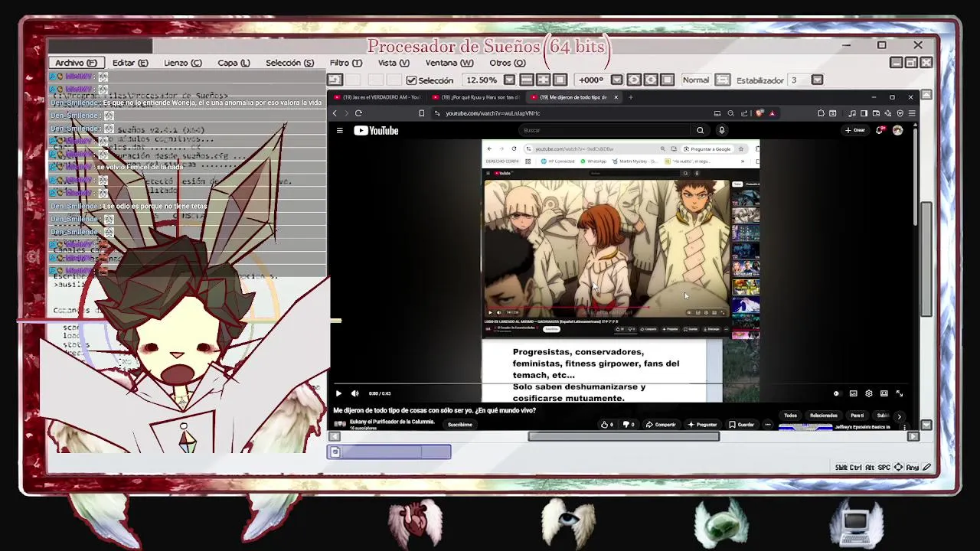
Task: Open the Selección (S) menu
Action: 289,63
